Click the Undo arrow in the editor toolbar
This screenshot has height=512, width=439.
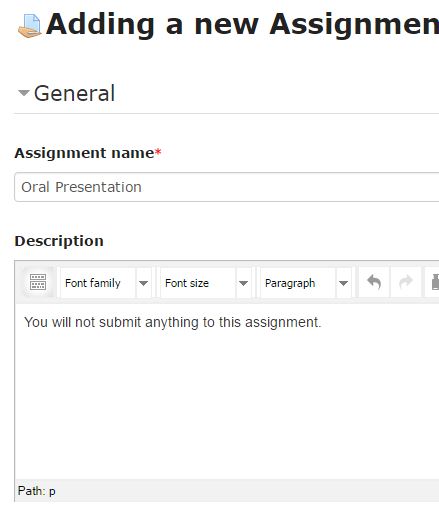(374, 283)
